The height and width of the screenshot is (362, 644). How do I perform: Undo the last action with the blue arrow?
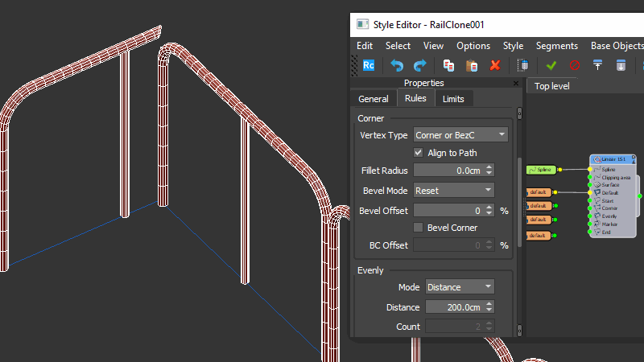(x=396, y=65)
